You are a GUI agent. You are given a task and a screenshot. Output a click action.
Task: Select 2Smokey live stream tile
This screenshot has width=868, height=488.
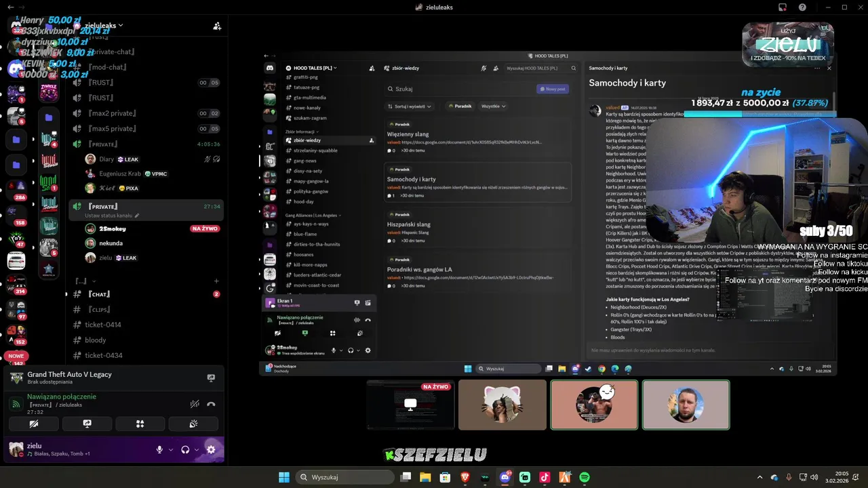[x=410, y=405]
